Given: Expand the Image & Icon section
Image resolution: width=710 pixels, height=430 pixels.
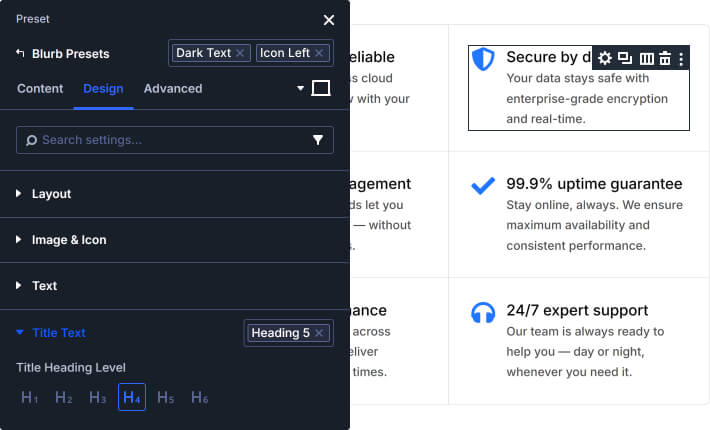Looking at the screenshot, I should 68,240.
